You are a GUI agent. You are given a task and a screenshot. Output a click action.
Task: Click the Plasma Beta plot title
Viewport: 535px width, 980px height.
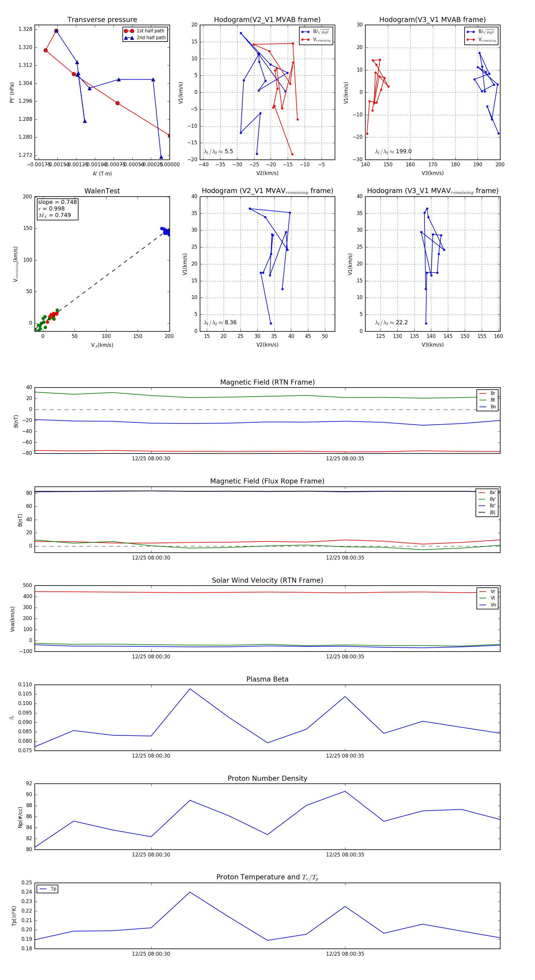[267, 679]
